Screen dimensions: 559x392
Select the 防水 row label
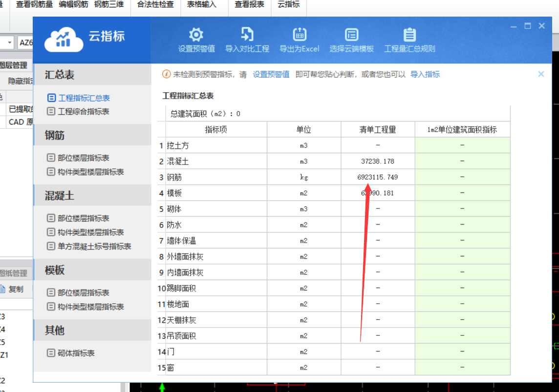click(174, 225)
